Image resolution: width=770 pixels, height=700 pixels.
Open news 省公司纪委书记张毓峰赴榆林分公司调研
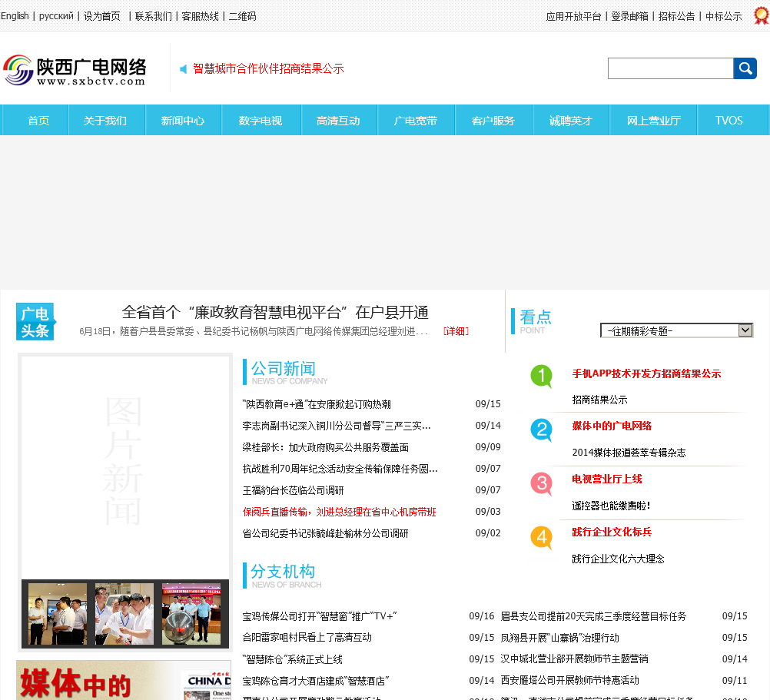(326, 533)
